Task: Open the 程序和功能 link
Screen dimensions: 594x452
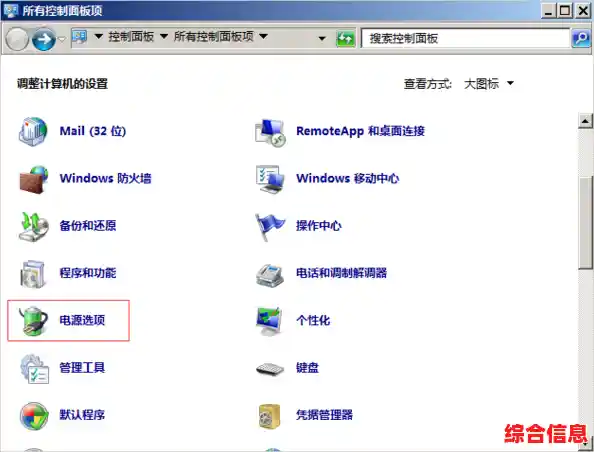Action: tap(88, 273)
